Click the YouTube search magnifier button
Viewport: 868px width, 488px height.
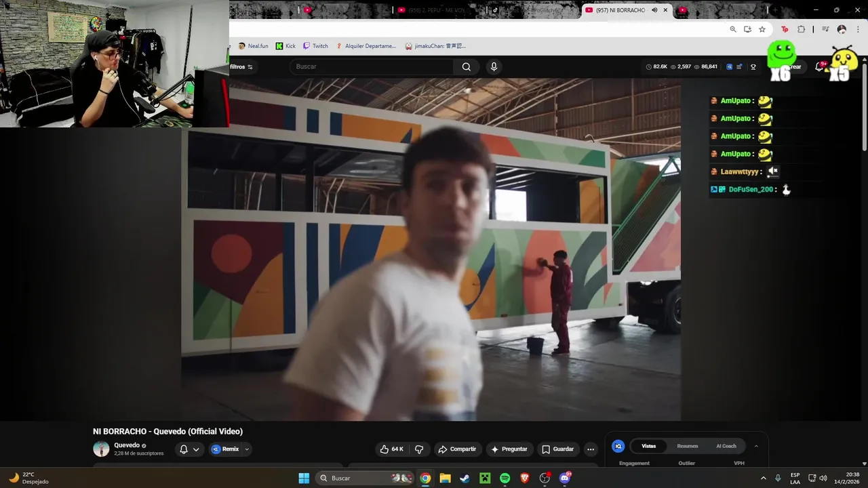coord(466,66)
